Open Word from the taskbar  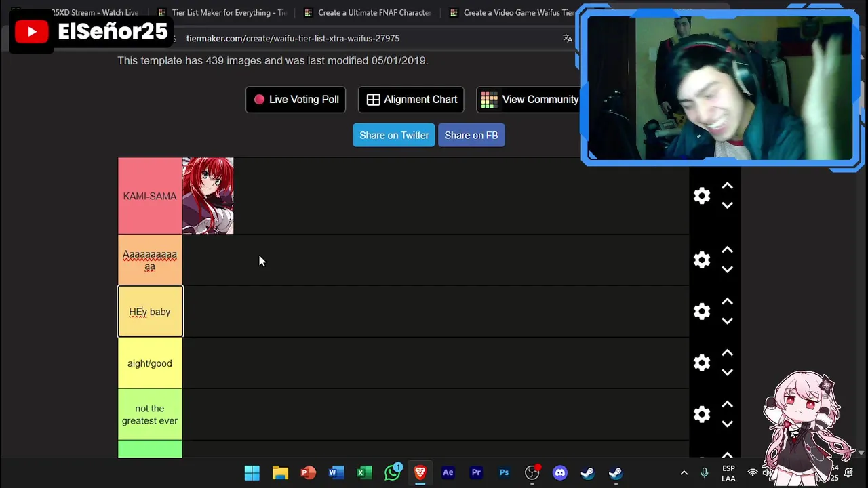click(x=336, y=472)
